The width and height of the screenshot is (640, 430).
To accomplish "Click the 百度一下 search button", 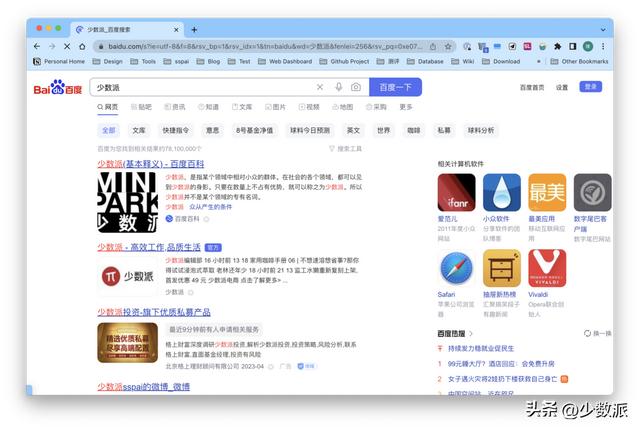I will tap(395, 87).
